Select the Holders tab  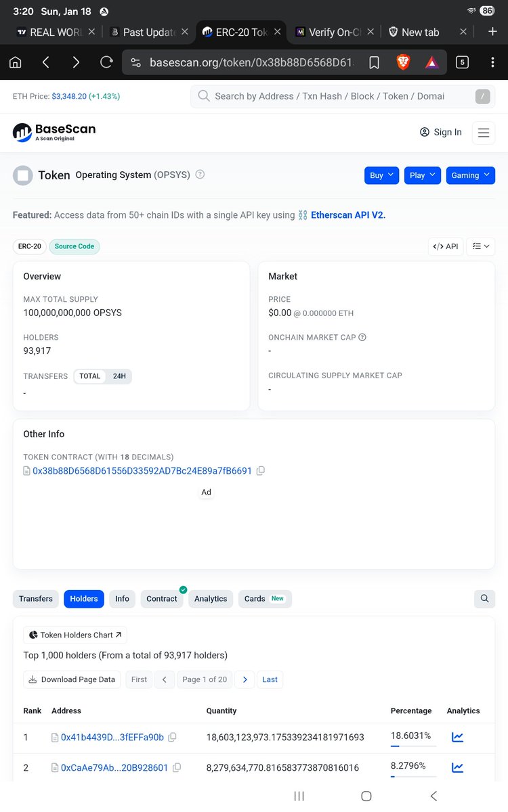(84, 599)
